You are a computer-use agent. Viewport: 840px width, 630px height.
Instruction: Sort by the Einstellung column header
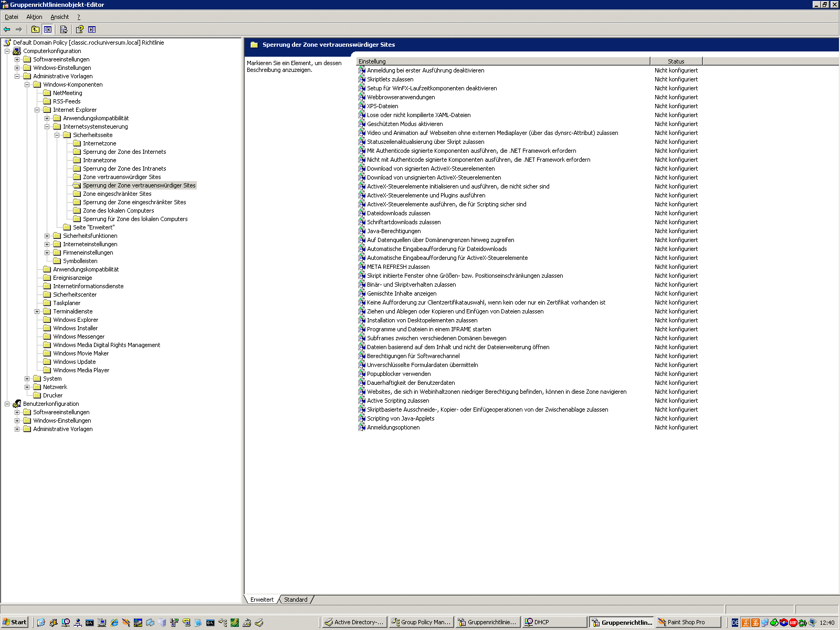[x=503, y=61]
